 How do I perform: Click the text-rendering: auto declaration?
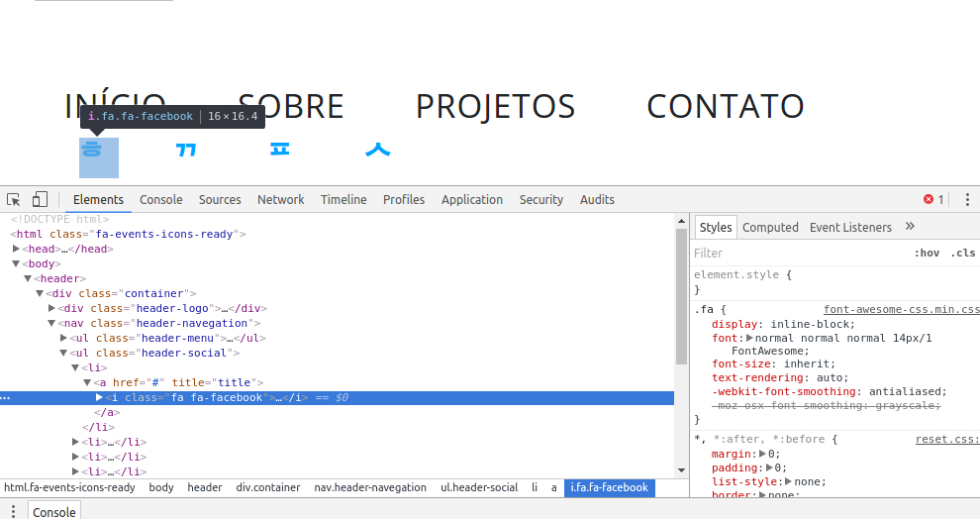coord(780,377)
